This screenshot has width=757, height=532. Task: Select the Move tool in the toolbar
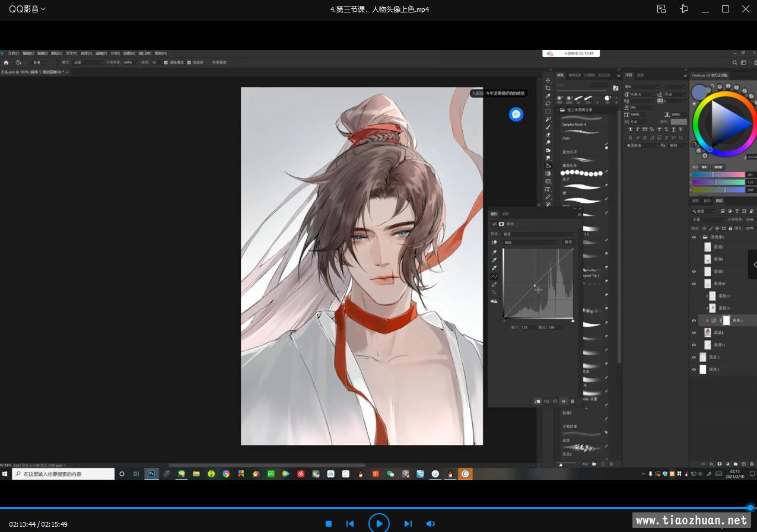tap(548, 80)
